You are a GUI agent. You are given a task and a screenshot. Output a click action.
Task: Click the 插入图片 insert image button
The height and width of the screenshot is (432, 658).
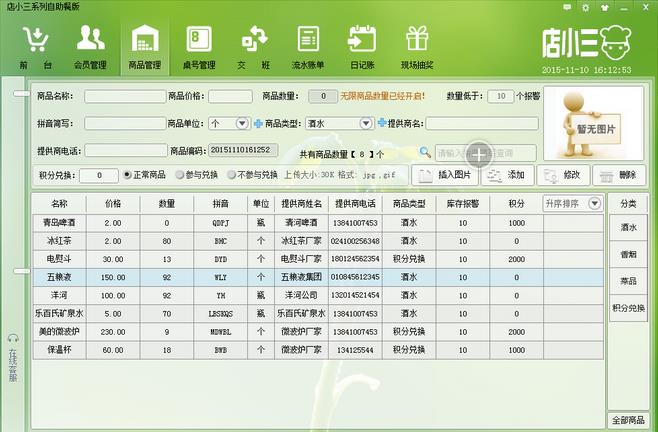coord(442,175)
